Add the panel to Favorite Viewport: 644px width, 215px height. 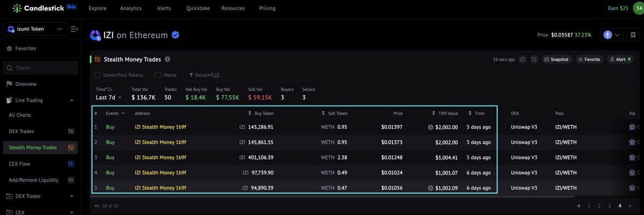pyautogui.click(x=589, y=59)
